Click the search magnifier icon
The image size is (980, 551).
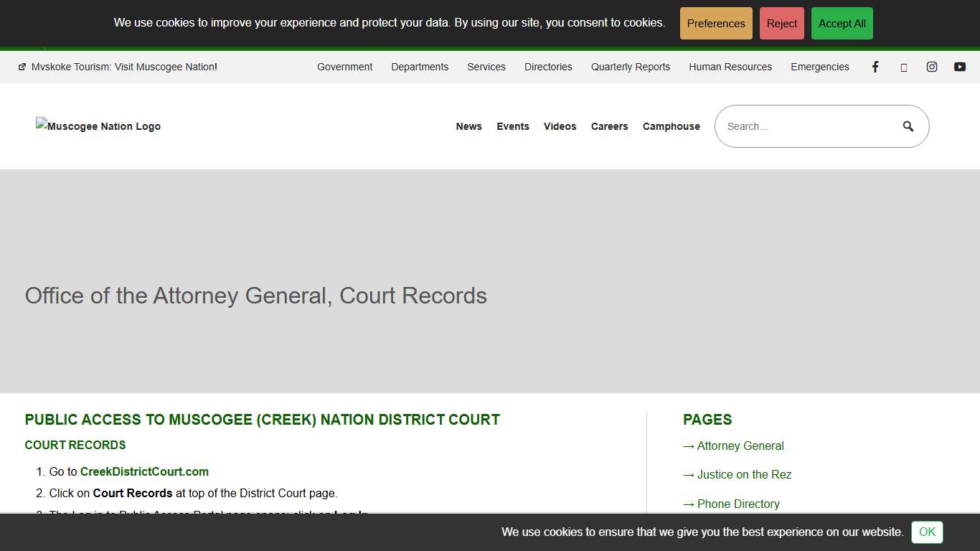click(x=908, y=126)
